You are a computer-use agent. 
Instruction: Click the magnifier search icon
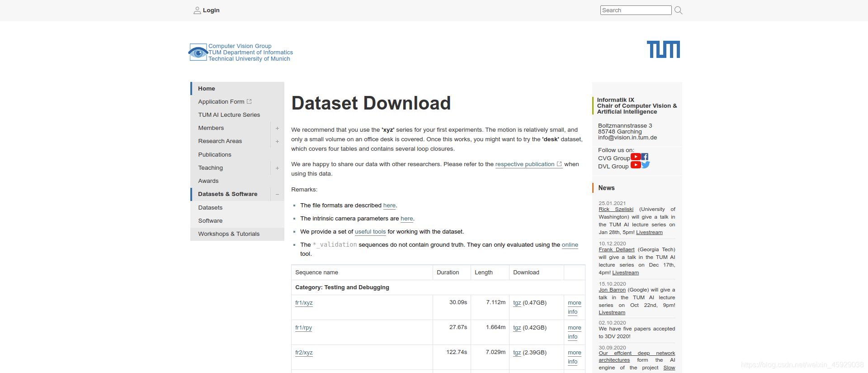678,10
